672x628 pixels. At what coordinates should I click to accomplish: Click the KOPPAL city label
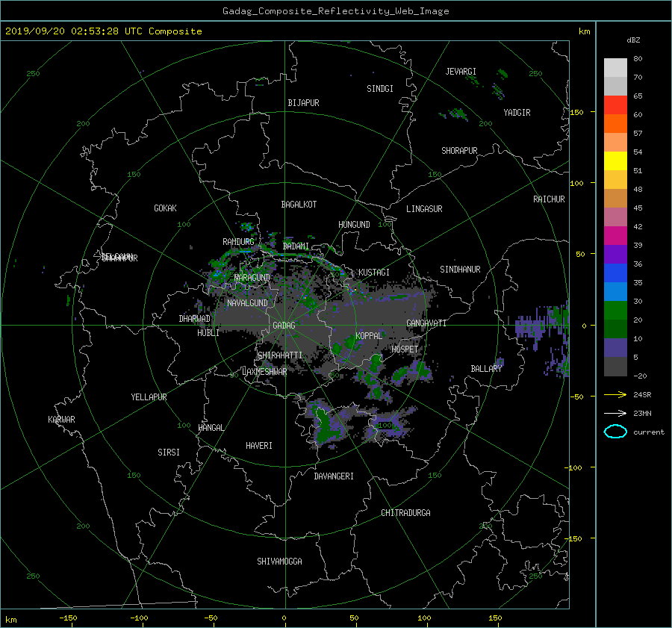click(369, 335)
